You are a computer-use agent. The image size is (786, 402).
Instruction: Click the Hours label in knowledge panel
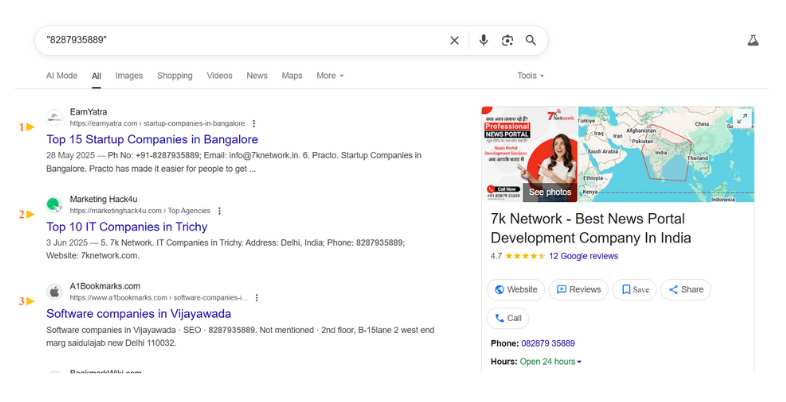[x=504, y=361]
